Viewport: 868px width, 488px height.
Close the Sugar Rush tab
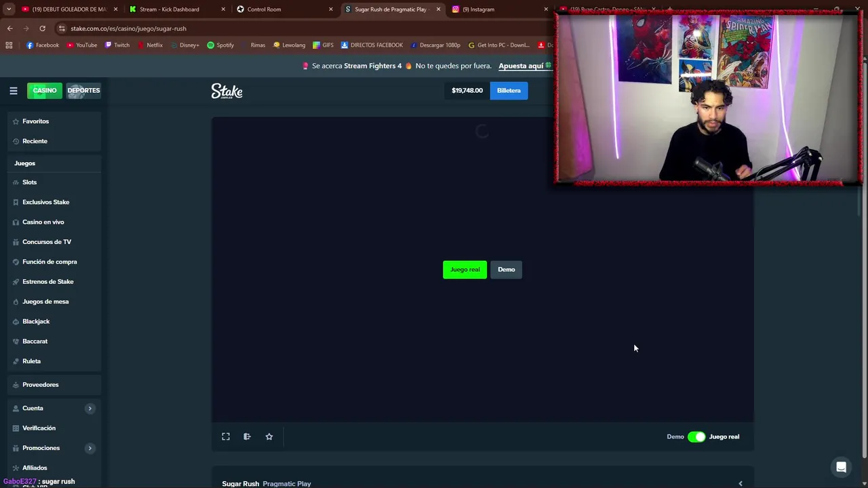click(438, 9)
